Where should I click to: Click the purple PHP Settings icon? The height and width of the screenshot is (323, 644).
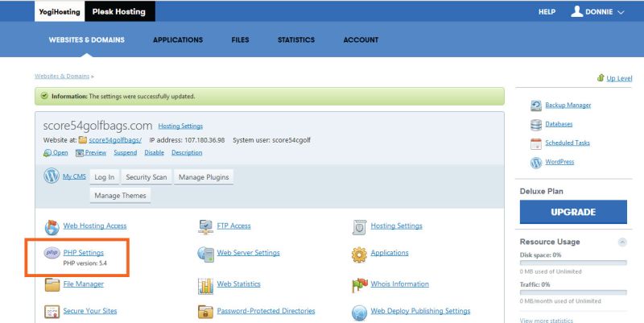[x=52, y=253]
